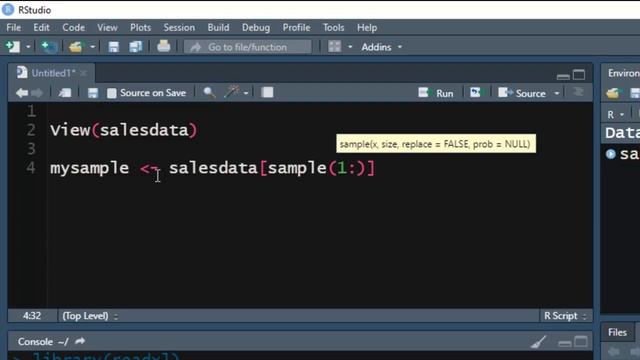Open the (Top Level) scope dropdown
This screenshot has height=360, width=640.
pyautogui.click(x=90, y=316)
